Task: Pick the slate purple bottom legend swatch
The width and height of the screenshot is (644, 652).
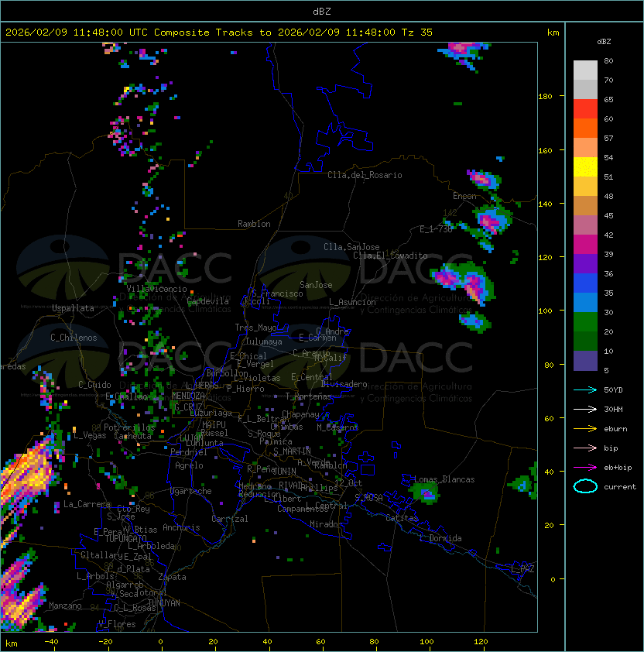Action: pos(585,361)
